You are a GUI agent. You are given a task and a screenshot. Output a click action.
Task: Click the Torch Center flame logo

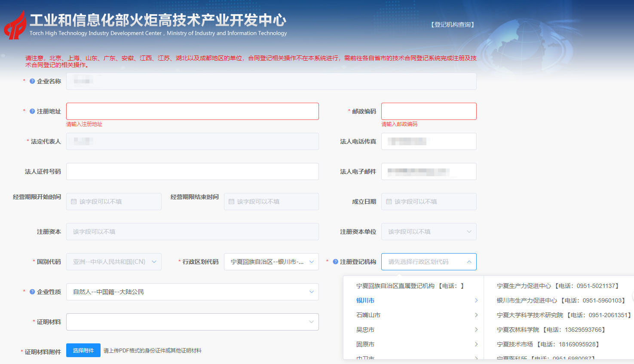pyautogui.click(x=15, y=25)
